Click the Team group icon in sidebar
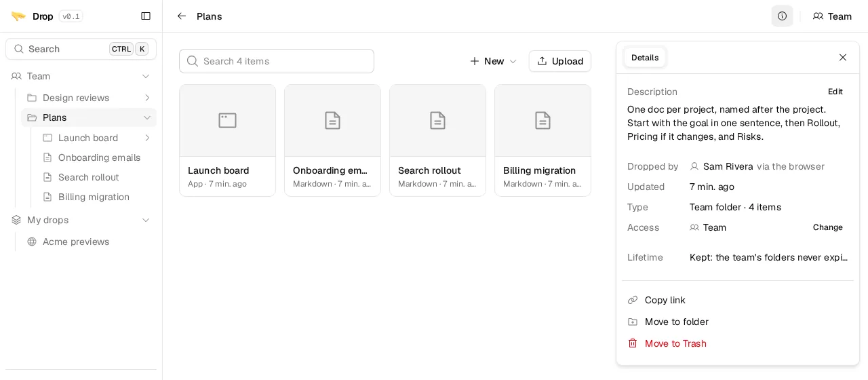 point(16,76)
